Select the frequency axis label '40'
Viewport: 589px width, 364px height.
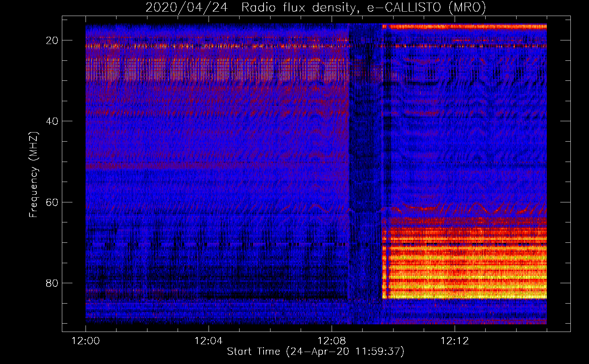[x=52, y=121]
